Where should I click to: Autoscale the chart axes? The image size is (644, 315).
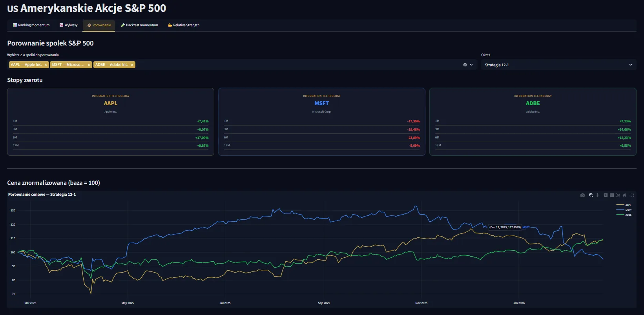point(618,195)
